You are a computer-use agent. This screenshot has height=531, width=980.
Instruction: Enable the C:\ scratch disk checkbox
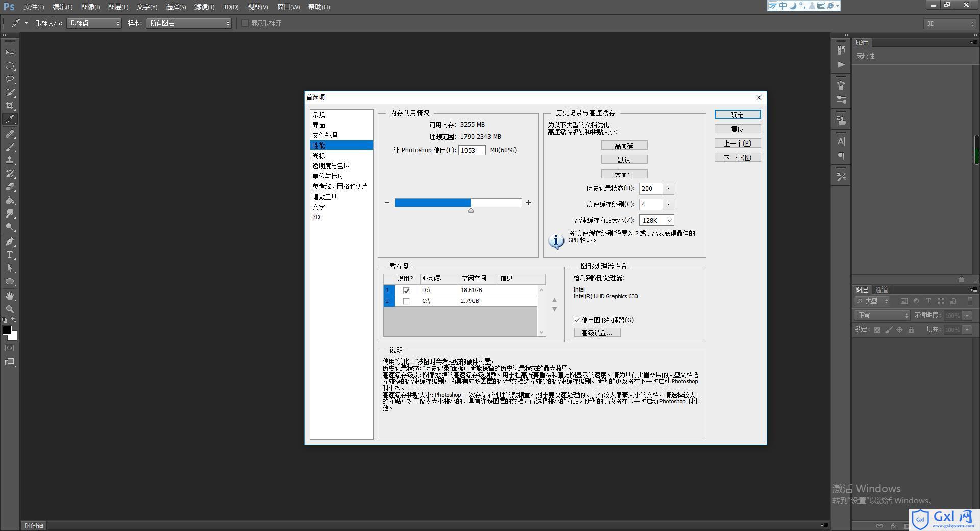click(x=406, y=301)
